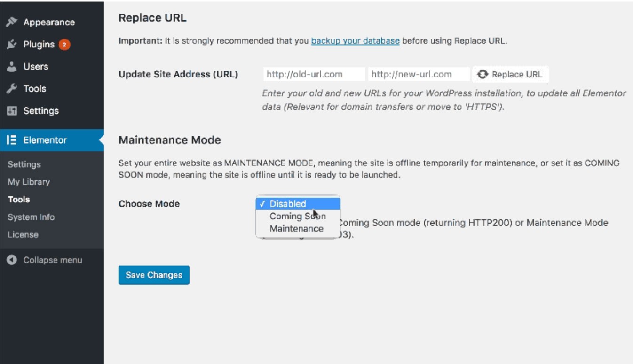Image resolution: width=633 pixels, height=364 pixels.
Task: Click the Collapse menu arrow icon
Action: pos(12,260)
